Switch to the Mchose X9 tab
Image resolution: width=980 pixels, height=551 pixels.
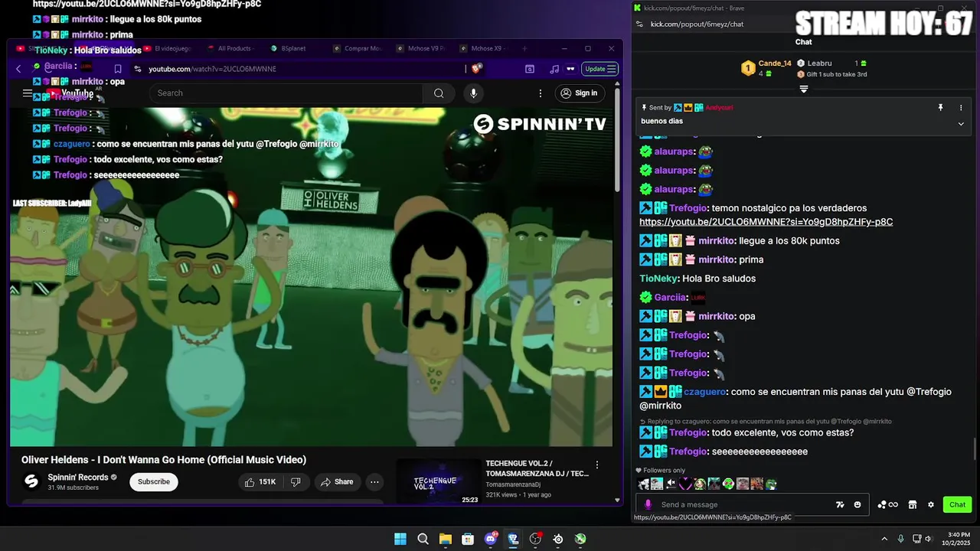(x=487, y=48)
